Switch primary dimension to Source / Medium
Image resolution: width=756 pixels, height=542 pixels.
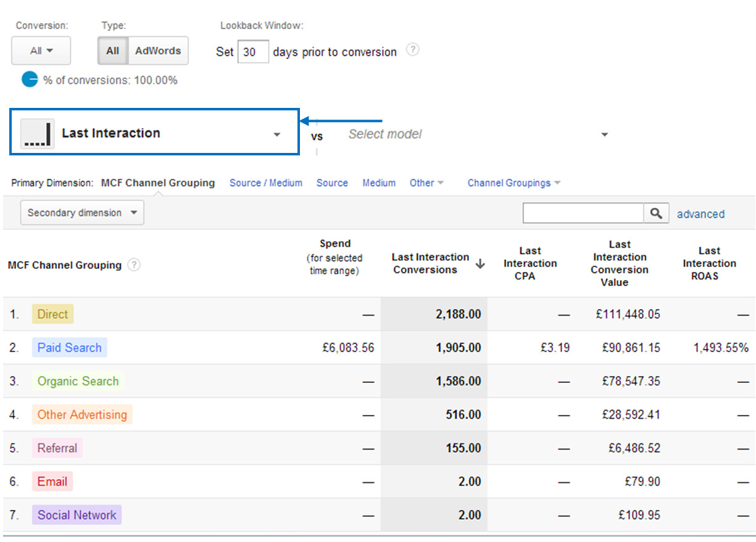click(x=266, y=183)
